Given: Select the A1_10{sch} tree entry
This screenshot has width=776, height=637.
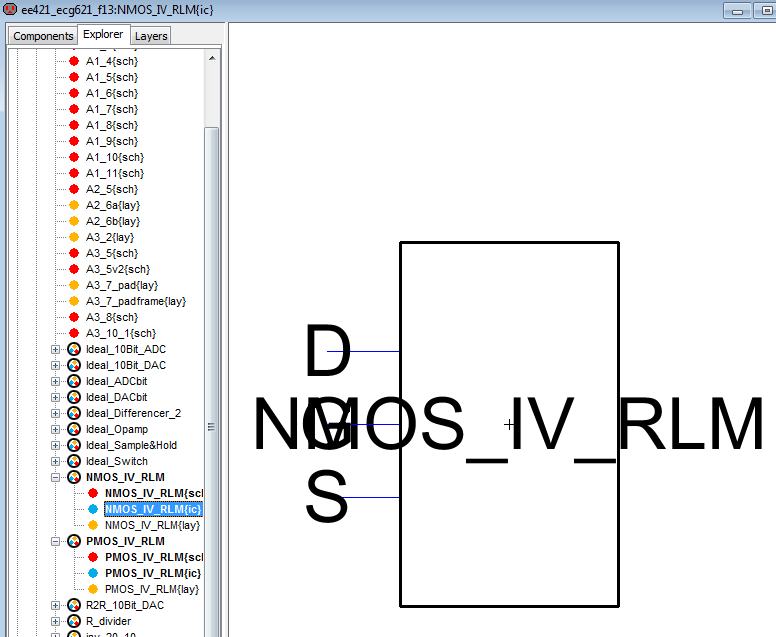Looking at the screenshot, I should 115,157.
